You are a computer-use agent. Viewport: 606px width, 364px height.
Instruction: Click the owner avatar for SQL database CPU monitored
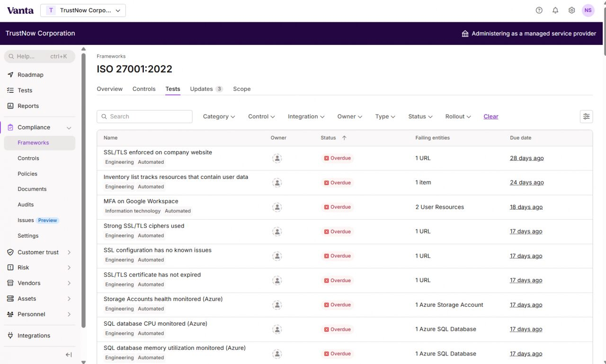pyautogui.click(x=277, y=329)
